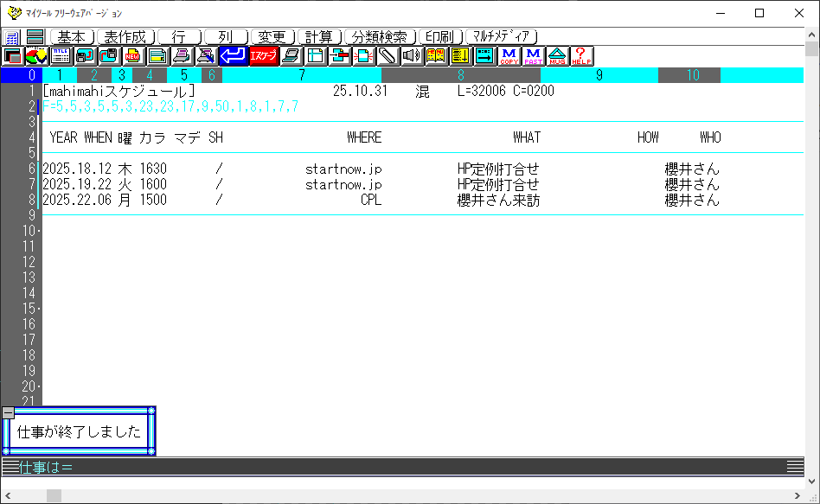Click the M PAST toolbar icon

(x=533, y=56)
